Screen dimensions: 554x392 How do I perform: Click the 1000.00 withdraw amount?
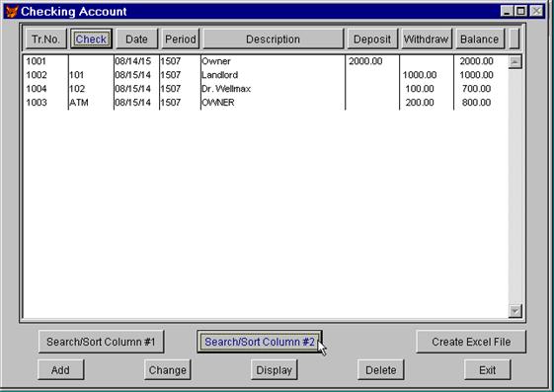coord(420,75)
